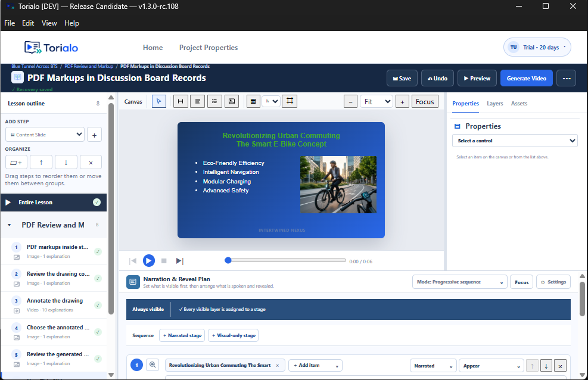
Task: Open the Select a control dropdown
Action: point(515,141)
